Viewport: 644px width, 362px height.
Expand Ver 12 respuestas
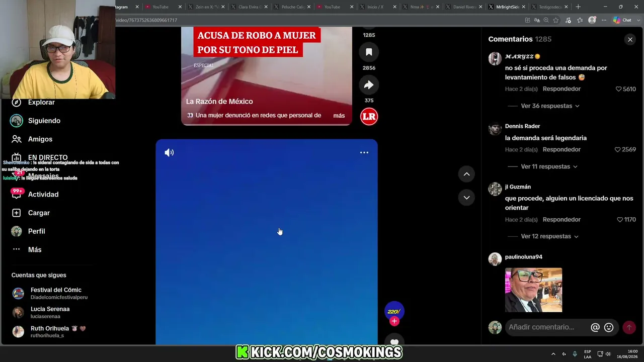549,237
